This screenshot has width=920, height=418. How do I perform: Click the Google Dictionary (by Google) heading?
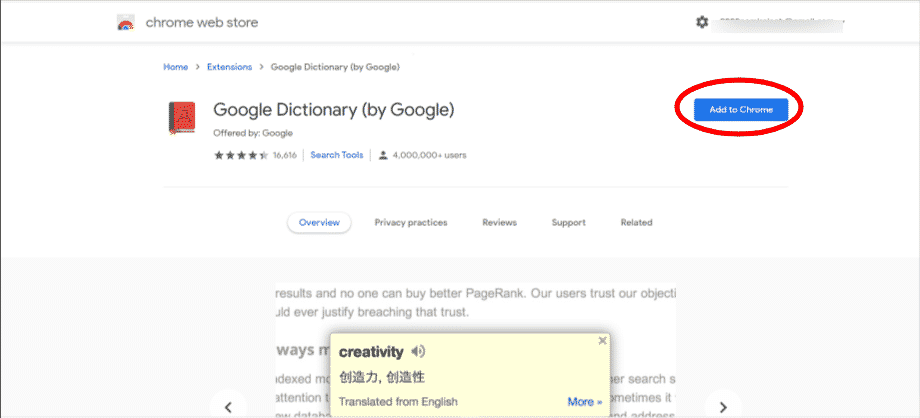(x=334, y=110)
